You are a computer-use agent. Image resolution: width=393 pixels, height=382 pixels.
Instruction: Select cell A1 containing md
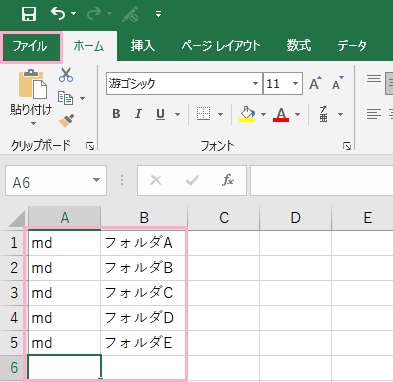click(65, 243)
